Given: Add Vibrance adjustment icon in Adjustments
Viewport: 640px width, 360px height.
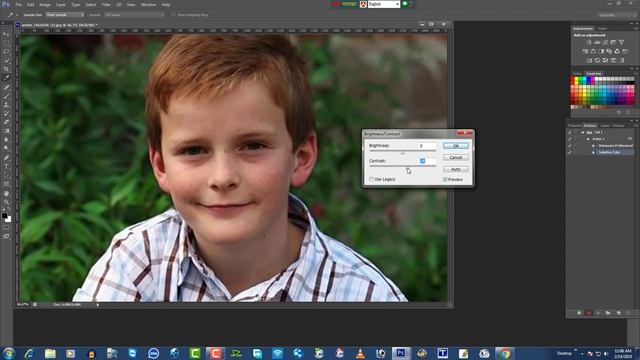Looking at the screenshot, I should pos(622,42).
